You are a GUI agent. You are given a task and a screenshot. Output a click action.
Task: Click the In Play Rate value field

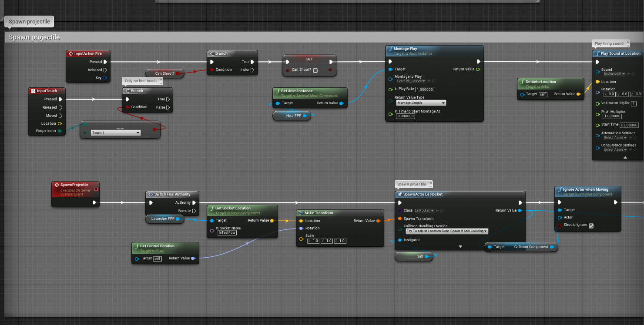click(x=409, y=90)
